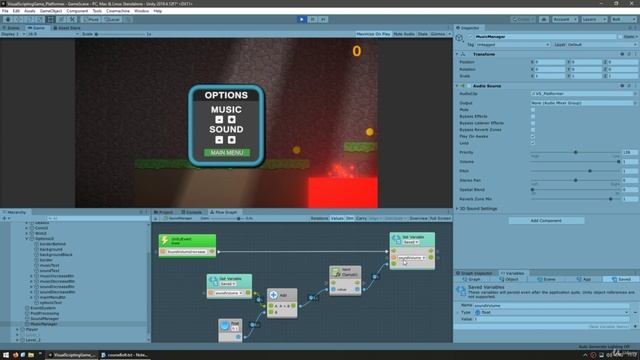Select the Hand tool in the toolbar
The width and height of the screenshot is (640, 360).
point(8,19)
